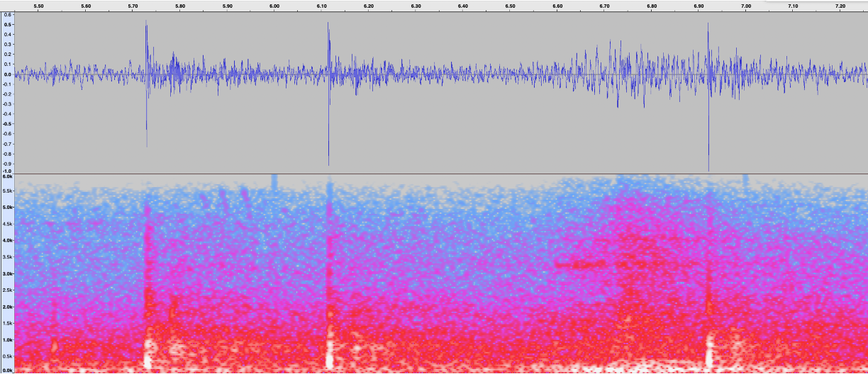The width and height of the screenshot is (868, 374).
Task: Click the 6.00 mark on the time ruler
Action: (x=274, y=6)
